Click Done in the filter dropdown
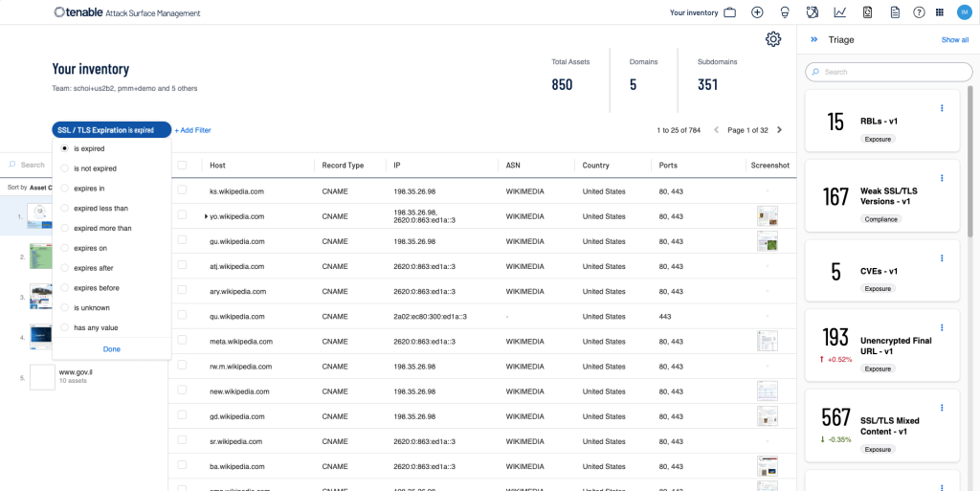Image resolution: width=980 pixels, height=491 pixels. tap(112, 349)
